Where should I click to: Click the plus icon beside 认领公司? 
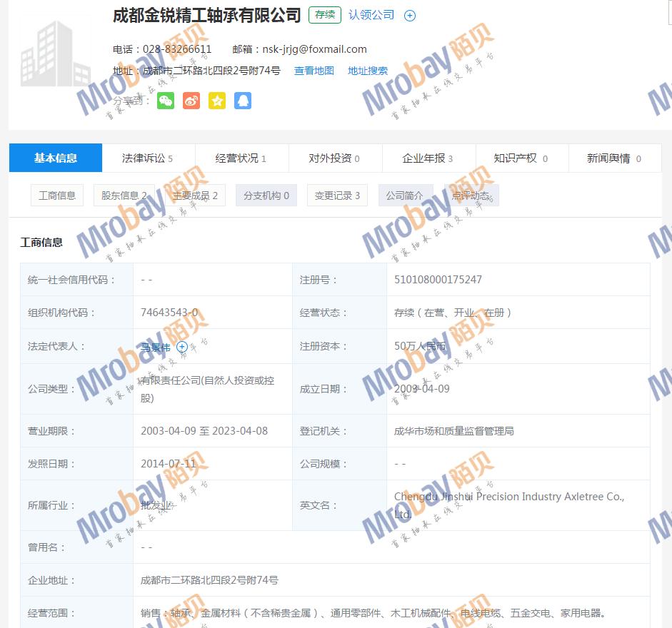[x=410, y=16]
